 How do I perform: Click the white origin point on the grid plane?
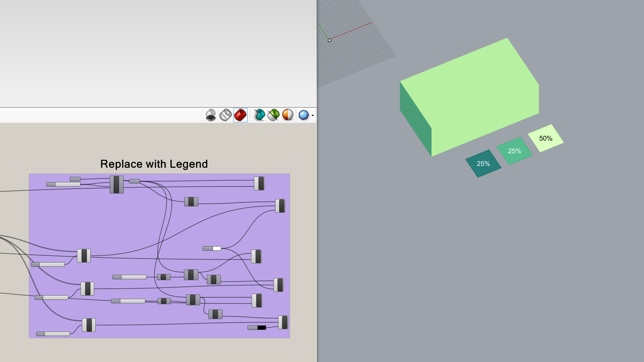(329, 40)
